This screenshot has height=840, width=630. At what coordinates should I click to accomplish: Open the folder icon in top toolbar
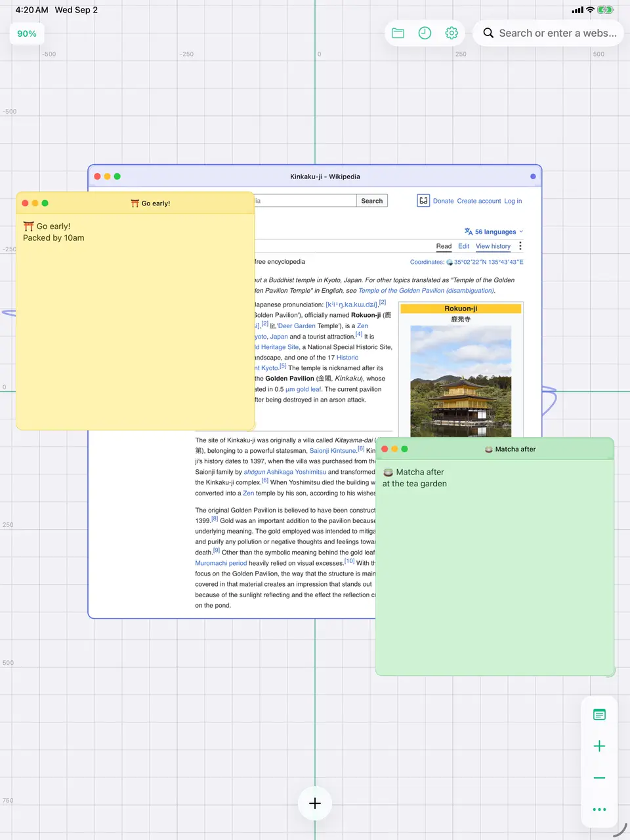398,33
